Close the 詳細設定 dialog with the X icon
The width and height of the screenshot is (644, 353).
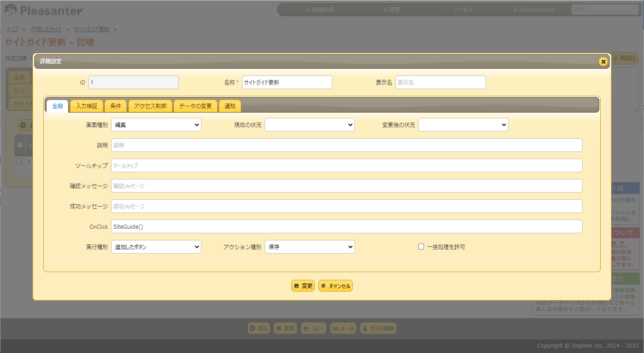(603, 61)
